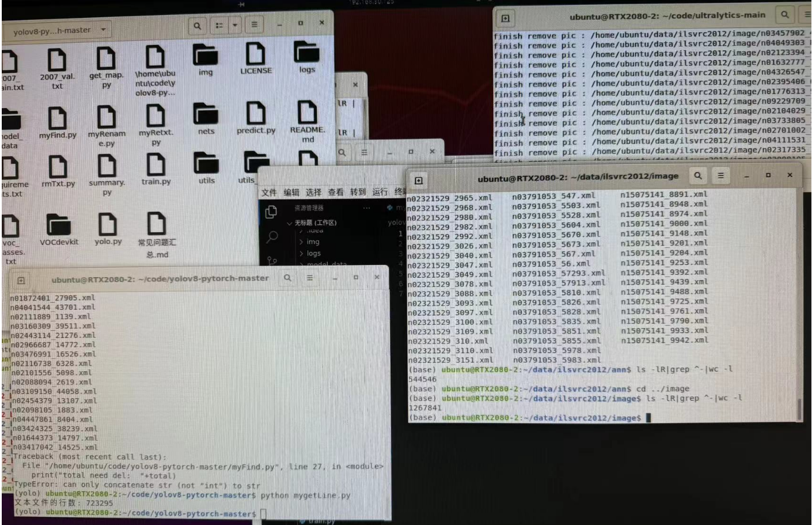Click the TypeError message line in terminal

point(137,485)
